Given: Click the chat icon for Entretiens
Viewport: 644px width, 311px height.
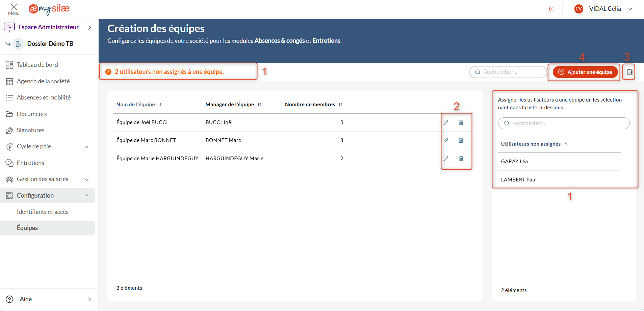Looking at the screenshot, I should tap(9, 163).
